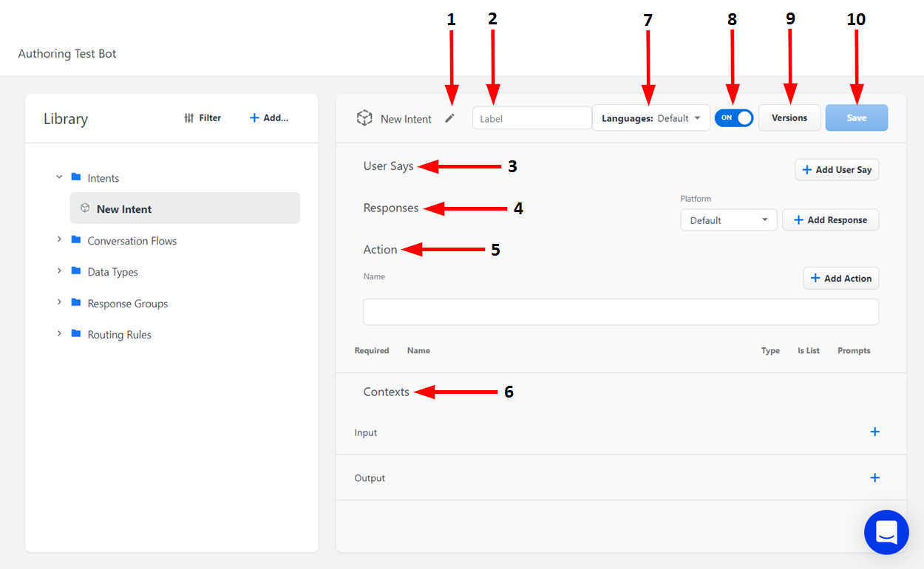Click the Filter sliders icon in Library
Screen dimensions: 924x569
pos(189,118)
